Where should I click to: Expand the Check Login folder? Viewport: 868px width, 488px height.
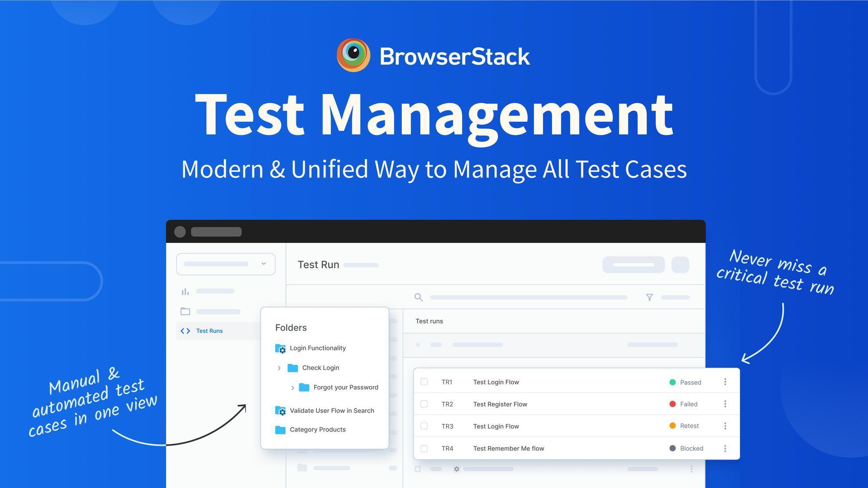pos(279,368)
